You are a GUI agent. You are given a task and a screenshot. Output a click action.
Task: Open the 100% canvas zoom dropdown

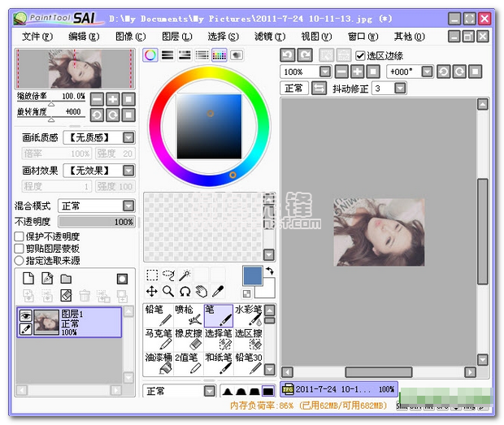[325, 72]
